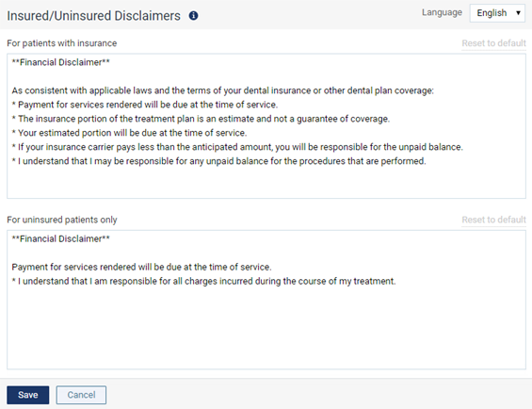Click the first Financial Disclaimer title line
The image size is (532, 409).
[x=60, y=62]
